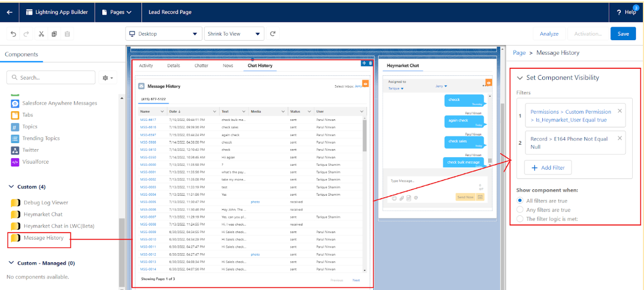
Task: Click the Salesforce Anywhere Messages icon
Action: tap(15, 103)
